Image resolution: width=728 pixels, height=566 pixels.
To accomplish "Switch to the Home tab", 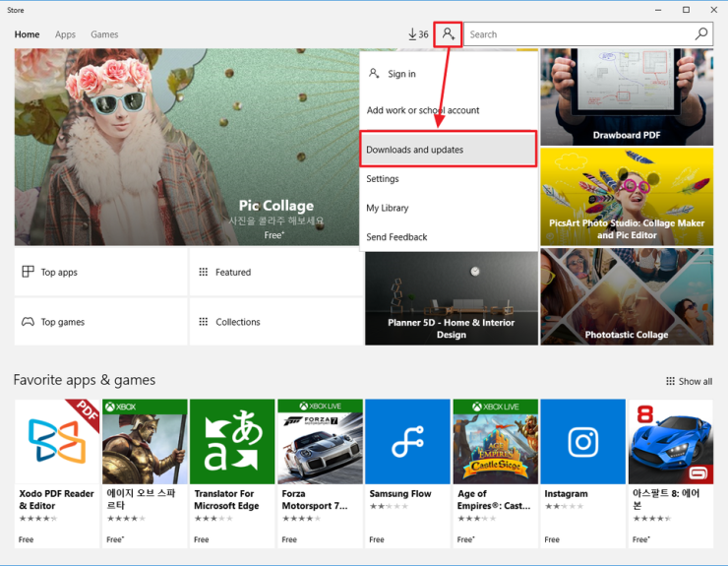I will (27, 34).
